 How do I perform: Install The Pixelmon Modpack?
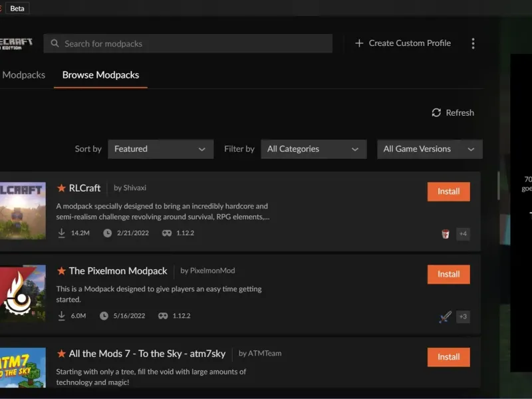click(448, 274)
